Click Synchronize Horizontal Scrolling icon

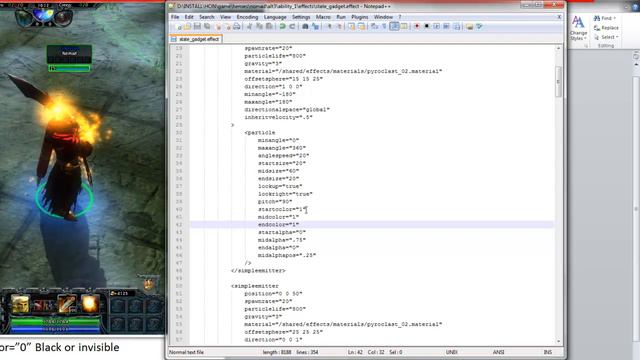click(x=362, y=27)
